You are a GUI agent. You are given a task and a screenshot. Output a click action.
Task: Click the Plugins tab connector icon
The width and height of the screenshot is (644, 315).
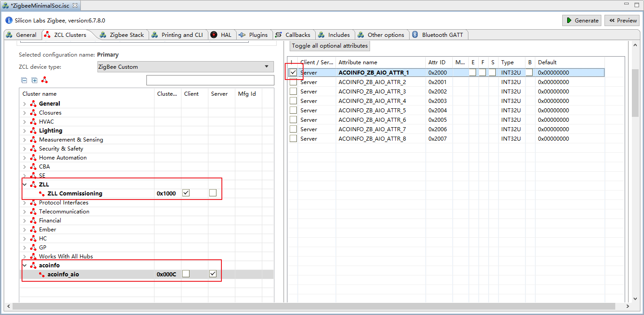[x=242, y=35]
